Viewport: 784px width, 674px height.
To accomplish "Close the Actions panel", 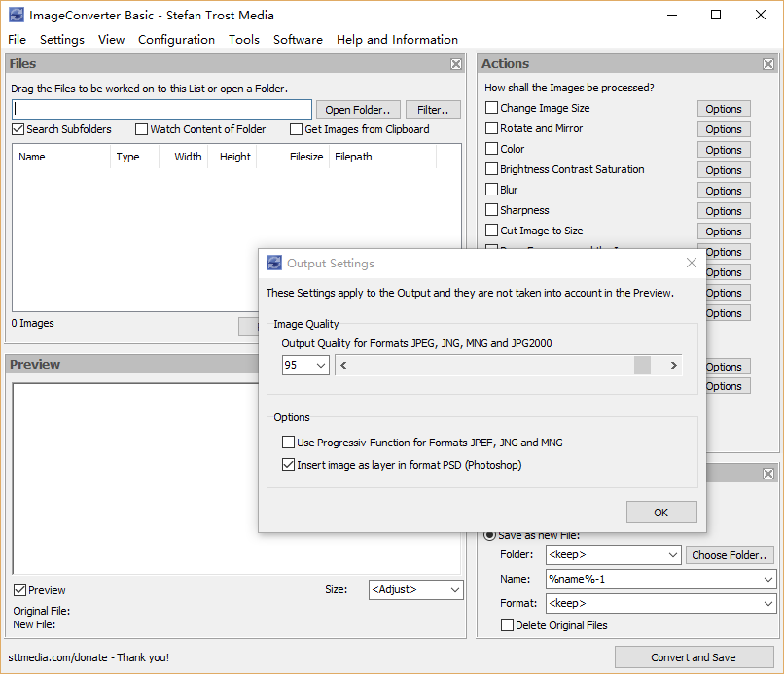I will [x=768, y=64].
